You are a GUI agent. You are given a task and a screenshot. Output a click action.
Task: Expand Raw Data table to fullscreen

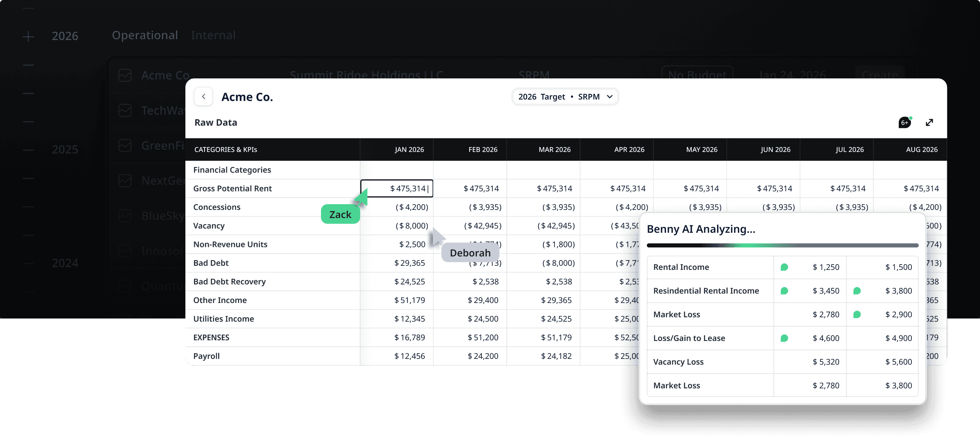(x=929, y=122)
